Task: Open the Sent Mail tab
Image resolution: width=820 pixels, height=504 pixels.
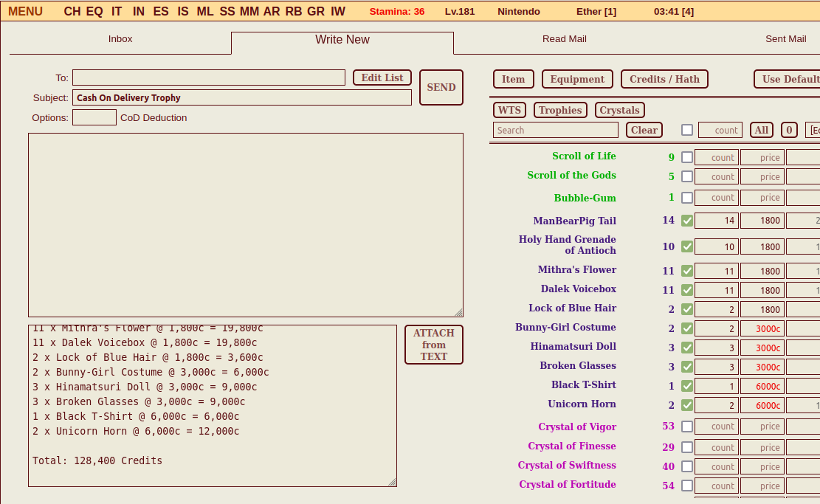Action: [785, 39]
